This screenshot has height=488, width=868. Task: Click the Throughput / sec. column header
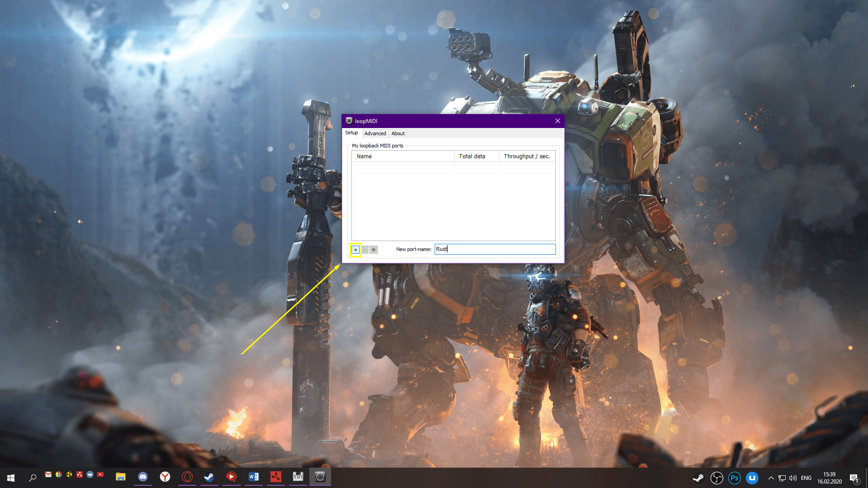tap(527, 156)
